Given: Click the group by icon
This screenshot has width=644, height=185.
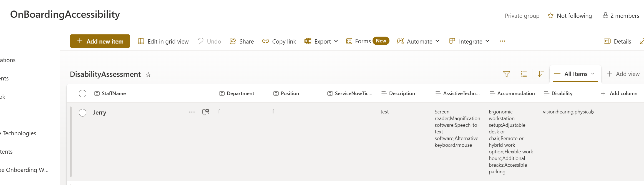Looking at the screenshot, I should pyautogui.click(x=524, y=74).
